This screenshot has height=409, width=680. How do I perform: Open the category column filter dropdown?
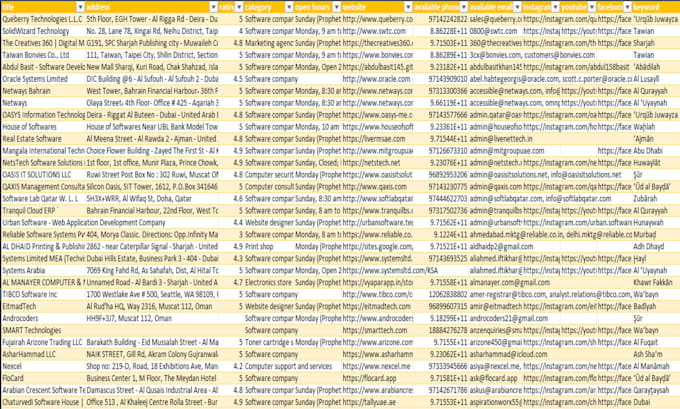(289, 7)
